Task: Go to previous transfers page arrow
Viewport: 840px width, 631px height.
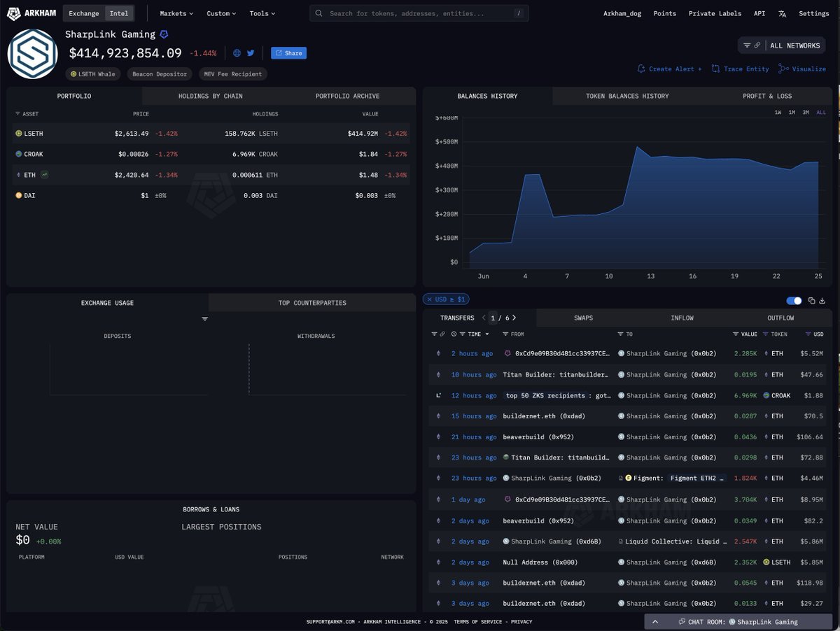Action: coord(484,318)
